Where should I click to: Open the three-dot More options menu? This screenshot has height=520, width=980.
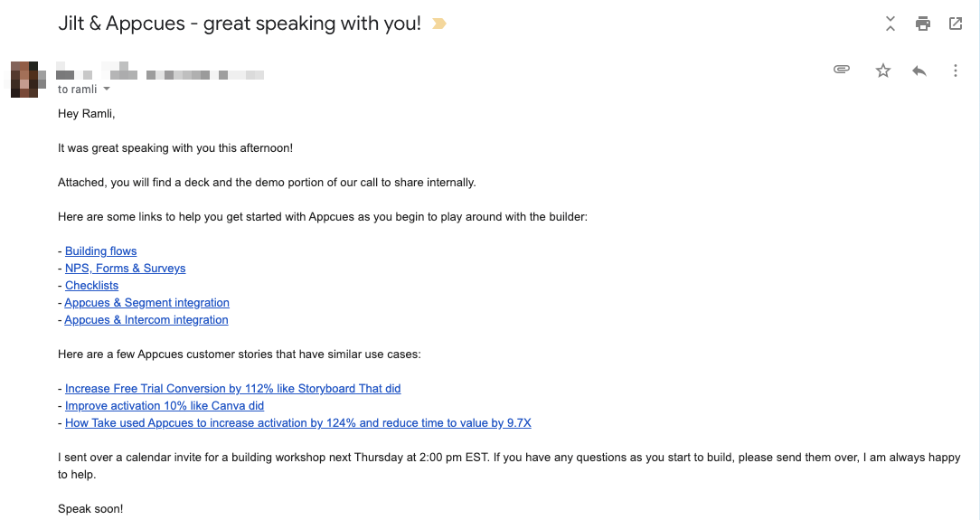pos(956,71)
